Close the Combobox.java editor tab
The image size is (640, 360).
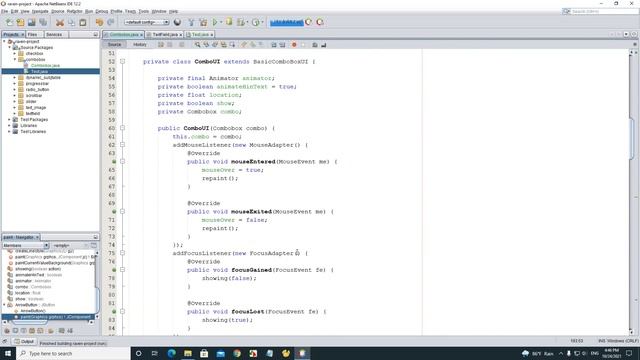(x=141, y=35)
